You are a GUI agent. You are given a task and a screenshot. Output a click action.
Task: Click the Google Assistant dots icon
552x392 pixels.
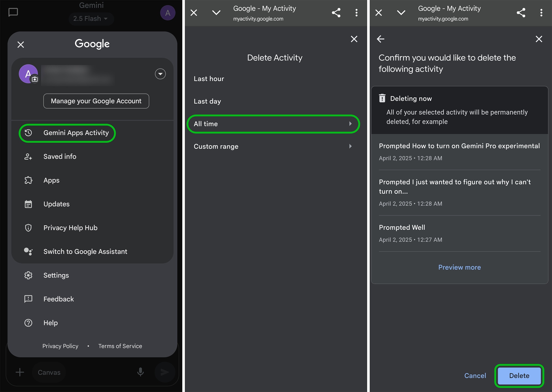(x=28, y=251)
